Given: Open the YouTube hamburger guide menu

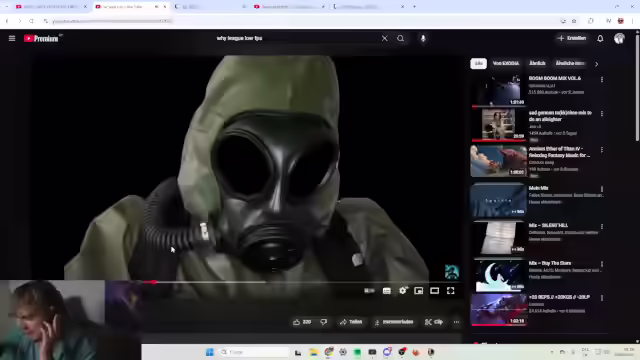Looking at the screenshot, I should point(12,38).
